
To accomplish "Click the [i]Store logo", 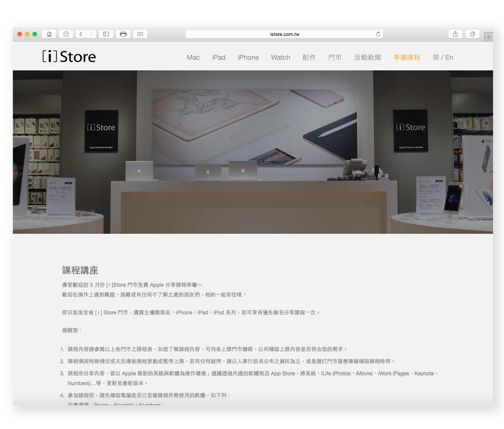I will click(69, 57).
